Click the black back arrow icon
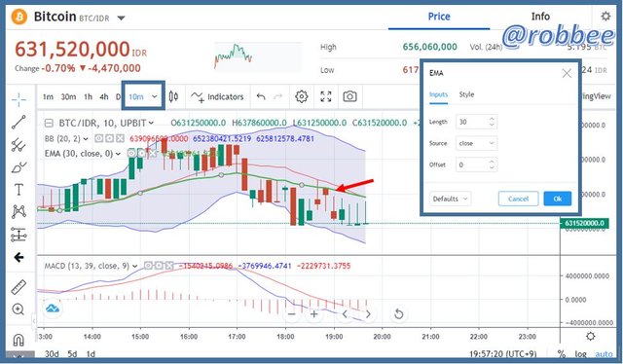This screenshot has height=364, width=623. pos(18,258)
